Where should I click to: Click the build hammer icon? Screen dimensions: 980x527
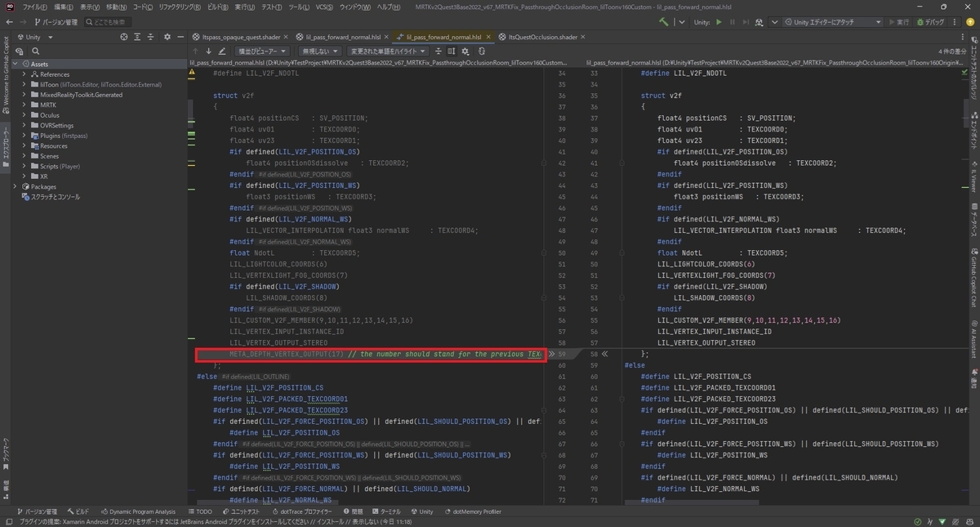pyautogui.click(x=663, y=22)
